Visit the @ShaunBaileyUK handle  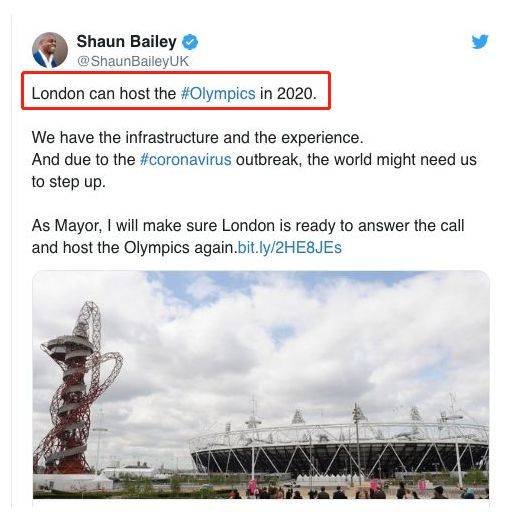[133, 61]
